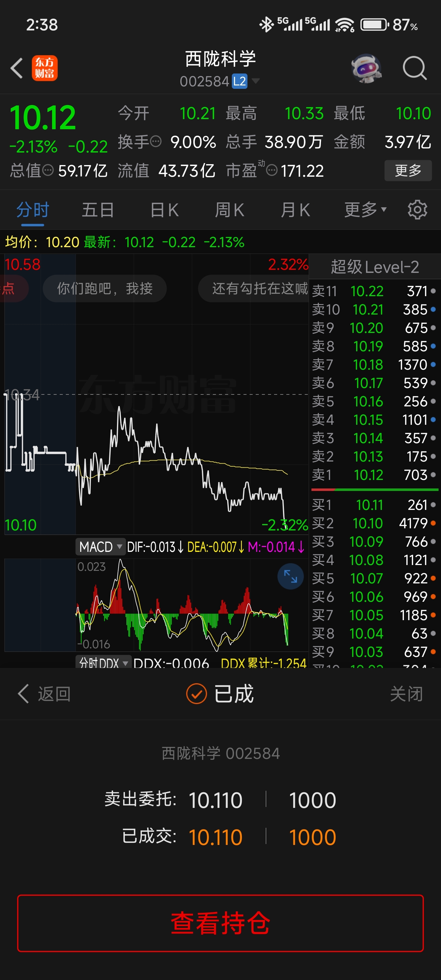Tap the back arrow at top left
The image size is (441, 980).
pyautogui.click(x=17, y=69)
